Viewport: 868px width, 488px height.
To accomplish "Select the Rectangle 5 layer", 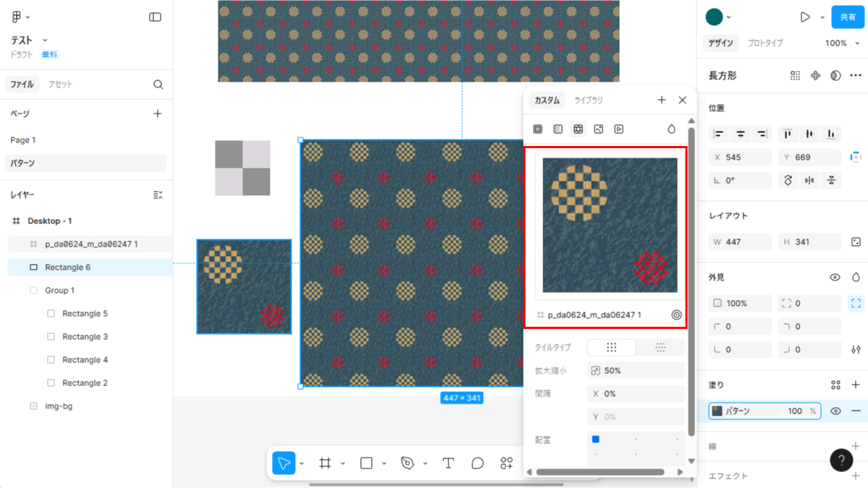I will pos(85,314).
